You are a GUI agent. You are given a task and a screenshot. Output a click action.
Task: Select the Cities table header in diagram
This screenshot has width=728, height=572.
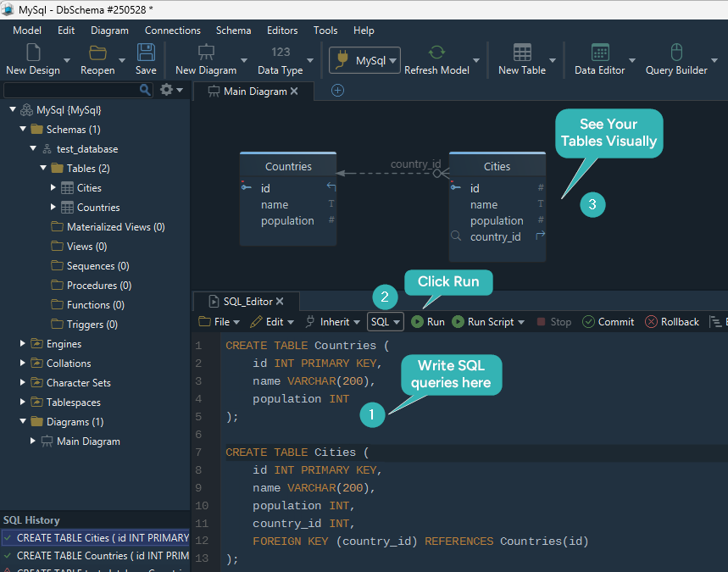497,166
